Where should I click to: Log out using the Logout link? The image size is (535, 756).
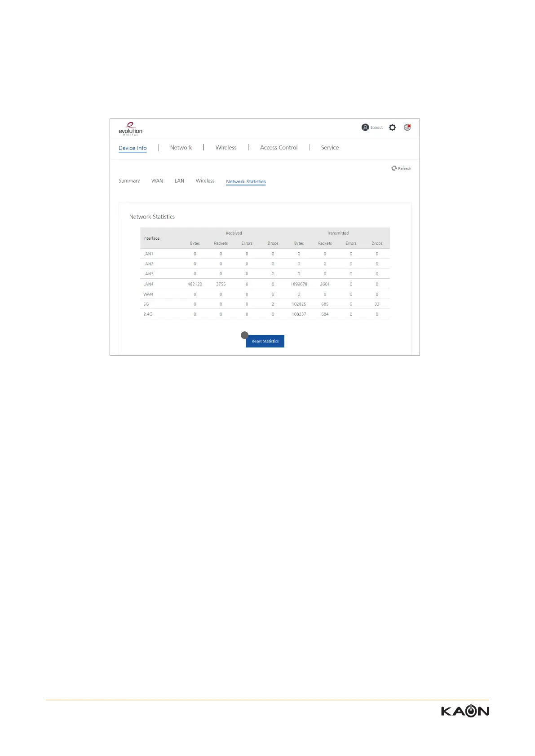376,127
